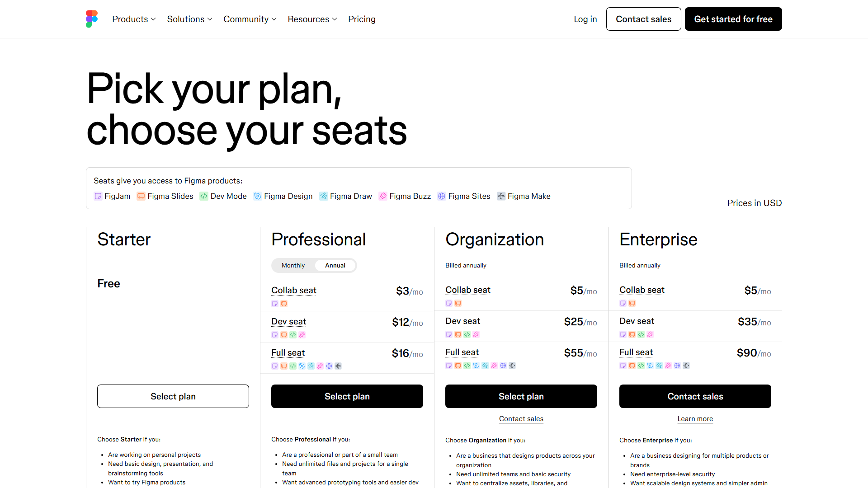Screen dimensions: 868x488
Task: Switch Professional billing to Monthly
Action: (x=293, y=265)
